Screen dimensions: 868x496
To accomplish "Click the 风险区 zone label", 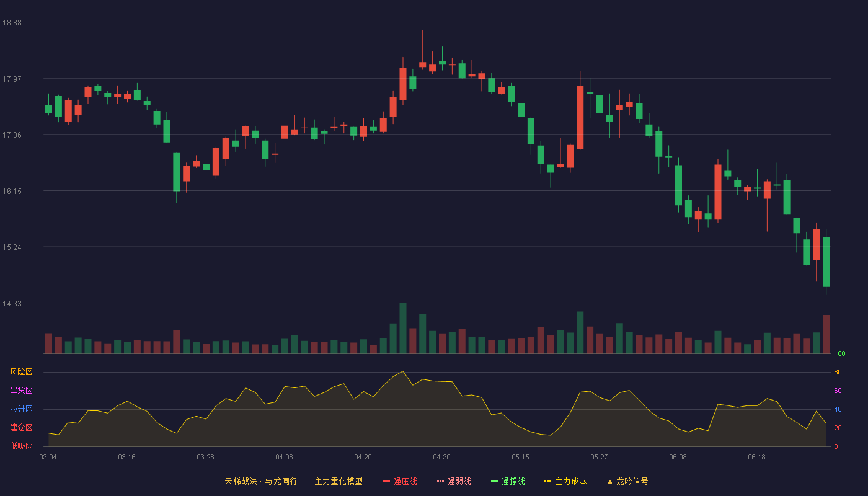I will click(21, 372).
